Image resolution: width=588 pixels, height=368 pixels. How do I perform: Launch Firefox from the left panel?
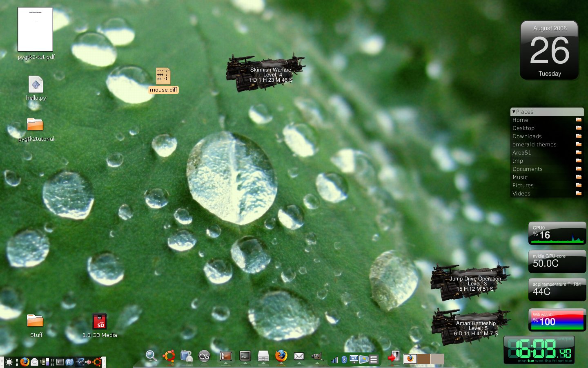[x=24, y=362]
